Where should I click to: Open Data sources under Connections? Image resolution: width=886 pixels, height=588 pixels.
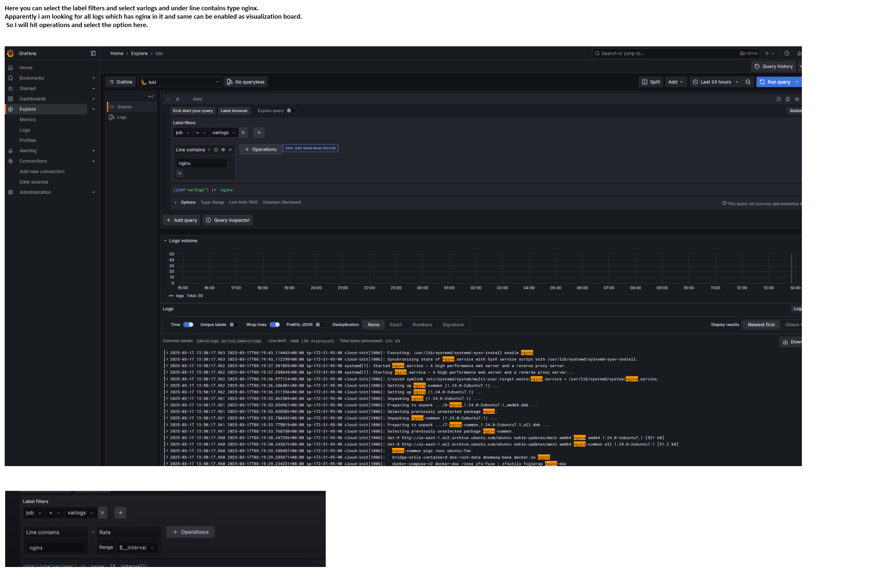click(x=34, y=182)
